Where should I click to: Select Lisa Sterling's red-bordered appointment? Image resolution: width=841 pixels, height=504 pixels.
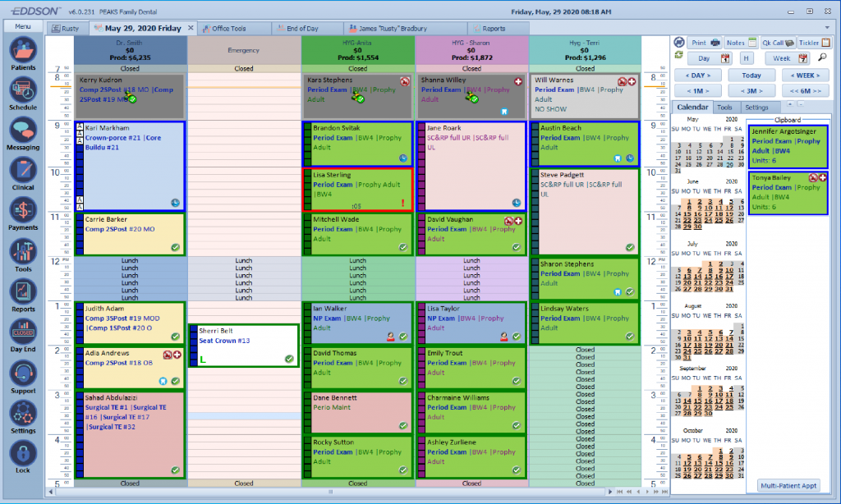click(358, 190)
